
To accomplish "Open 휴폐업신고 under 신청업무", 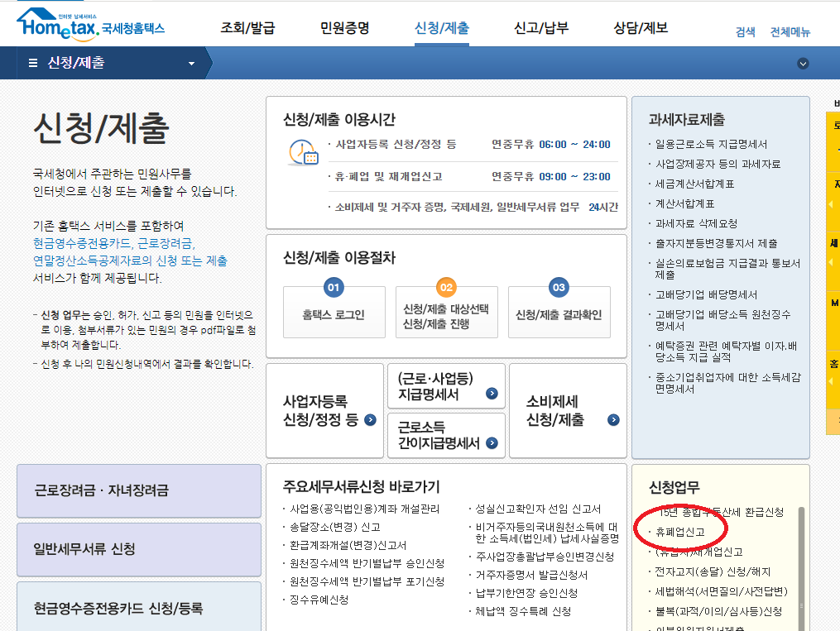I will coord(679,532).
